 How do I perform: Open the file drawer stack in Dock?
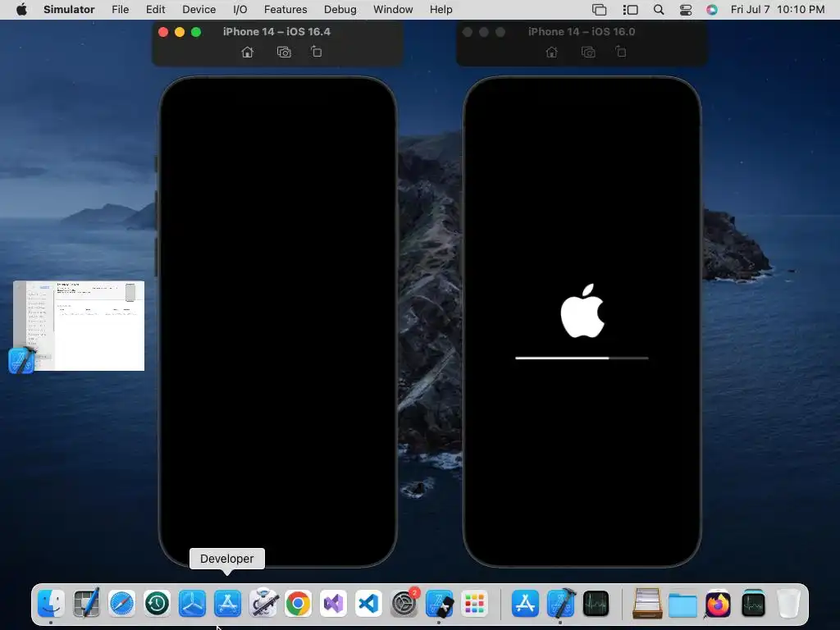(647, 603)
